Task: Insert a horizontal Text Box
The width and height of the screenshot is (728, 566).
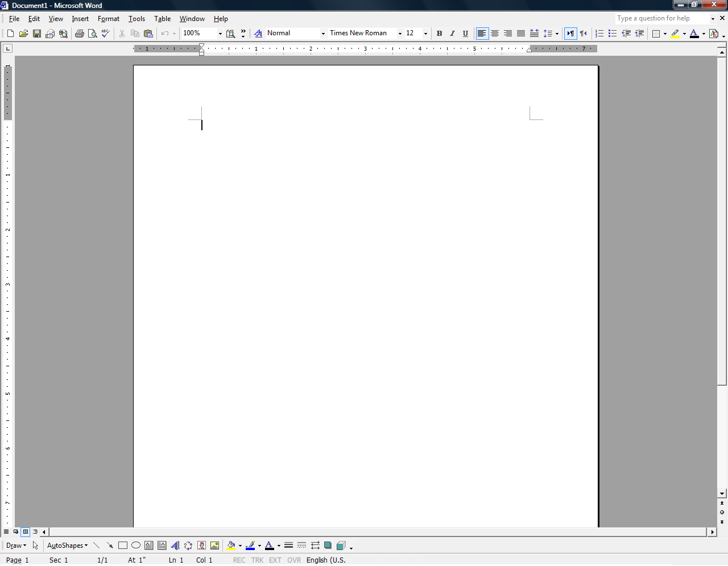Action: click(148, 546)
